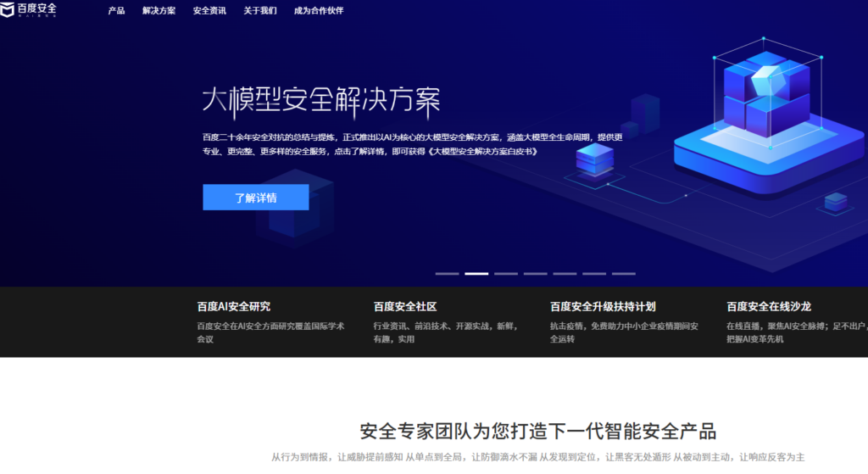Image resolution: width=868 pixels, height=474 pixels.
Task: Open the 百度AI安全研究 section link
Action: click(234, 307)
